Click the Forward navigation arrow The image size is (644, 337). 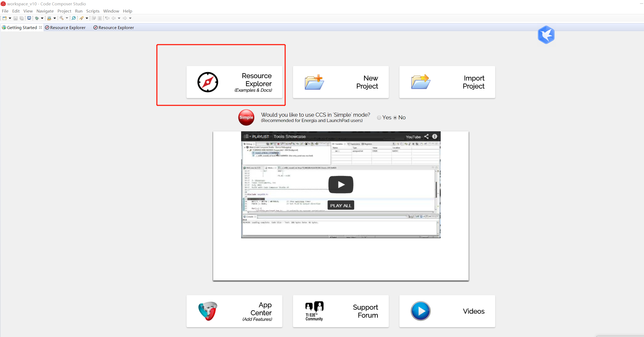click(x=125, y=18)
